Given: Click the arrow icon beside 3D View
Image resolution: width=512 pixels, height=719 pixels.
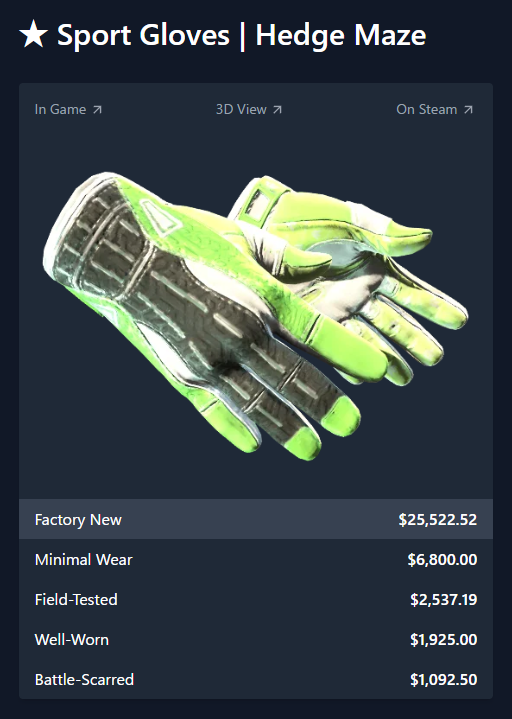Looking at the screenshot, I should [x=277, y=110].
